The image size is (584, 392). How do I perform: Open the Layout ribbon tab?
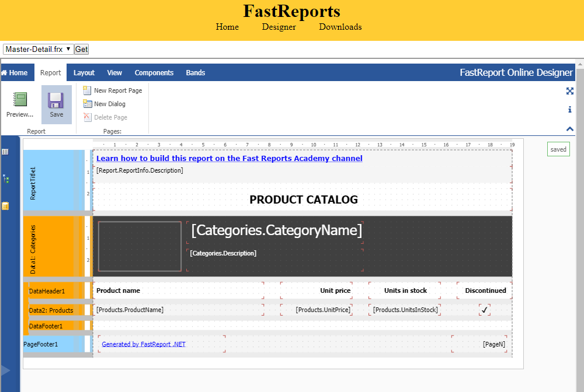84,72
